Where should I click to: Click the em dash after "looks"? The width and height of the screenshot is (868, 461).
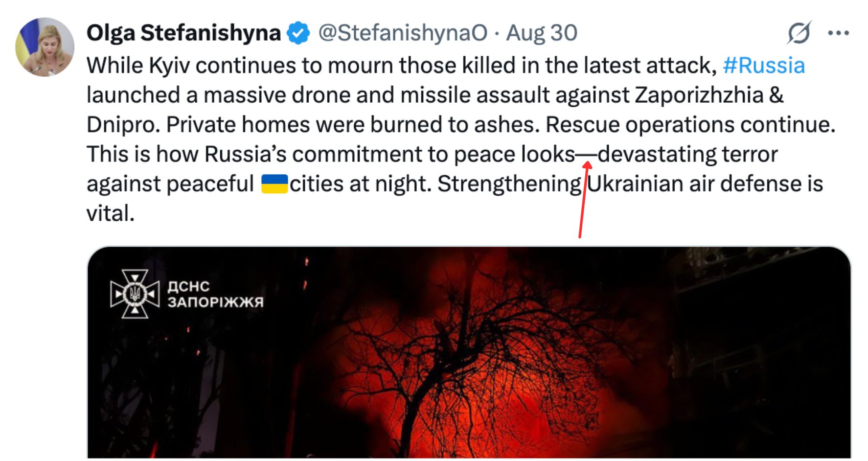[586, 155]
